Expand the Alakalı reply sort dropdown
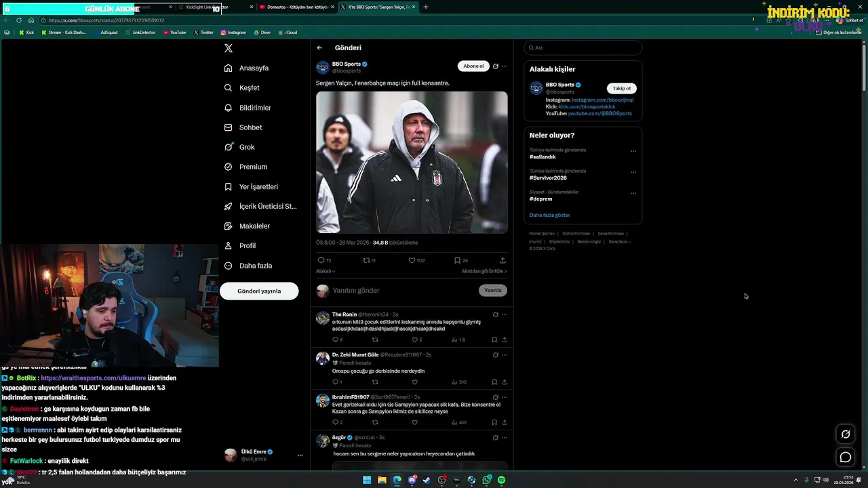The image size is (868, 488). tap(325, 271)
